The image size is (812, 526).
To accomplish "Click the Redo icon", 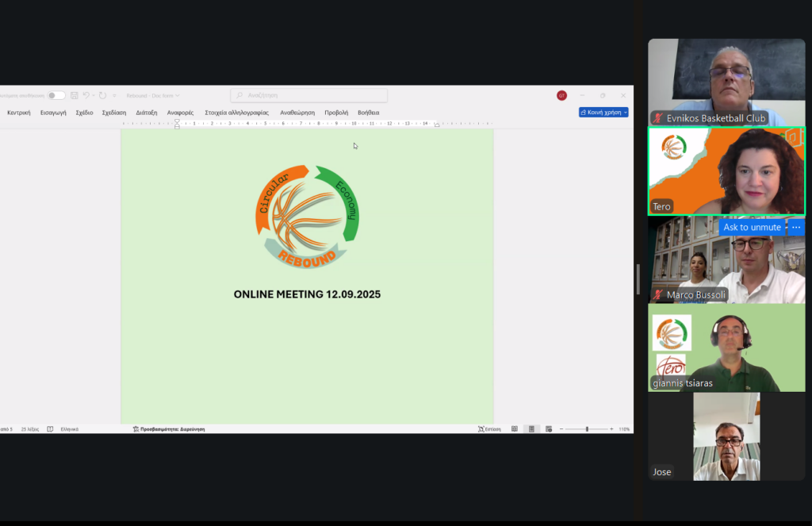I will click(102, 95).
